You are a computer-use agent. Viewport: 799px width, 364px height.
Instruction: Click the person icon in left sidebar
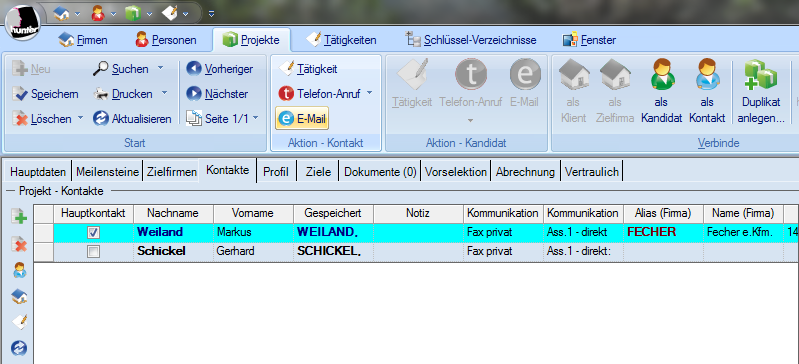click(x=19, y=270)
